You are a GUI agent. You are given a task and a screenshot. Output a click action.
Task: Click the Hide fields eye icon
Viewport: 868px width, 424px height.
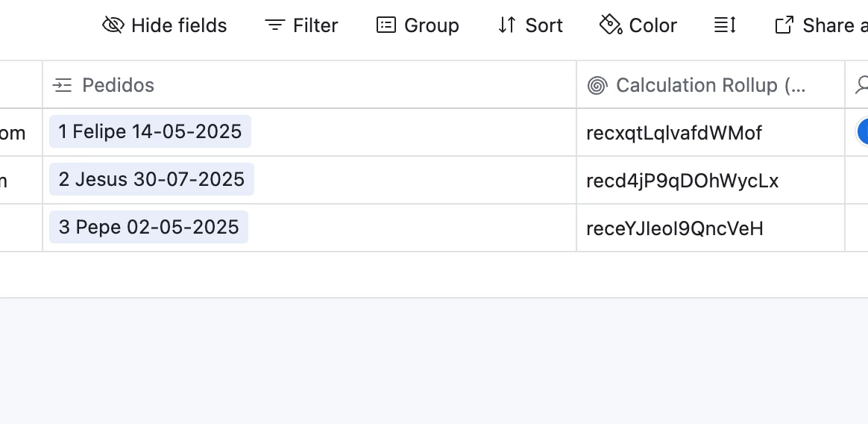pos(113,25)
